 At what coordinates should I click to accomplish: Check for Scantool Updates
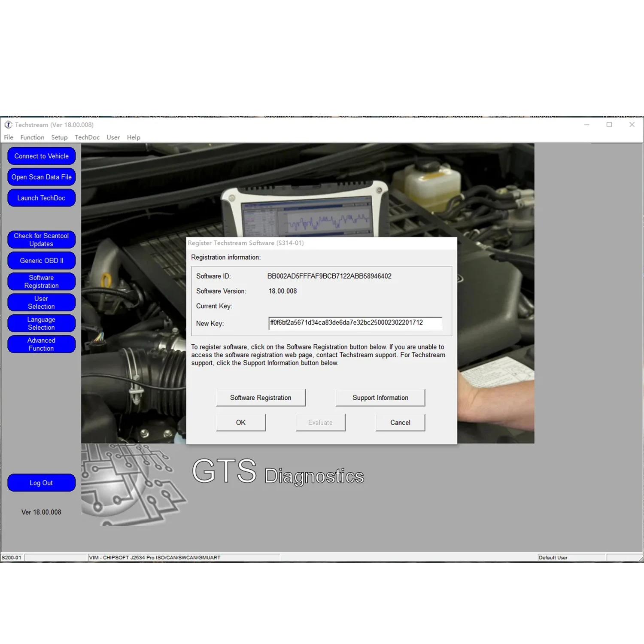tap(42, 240)
